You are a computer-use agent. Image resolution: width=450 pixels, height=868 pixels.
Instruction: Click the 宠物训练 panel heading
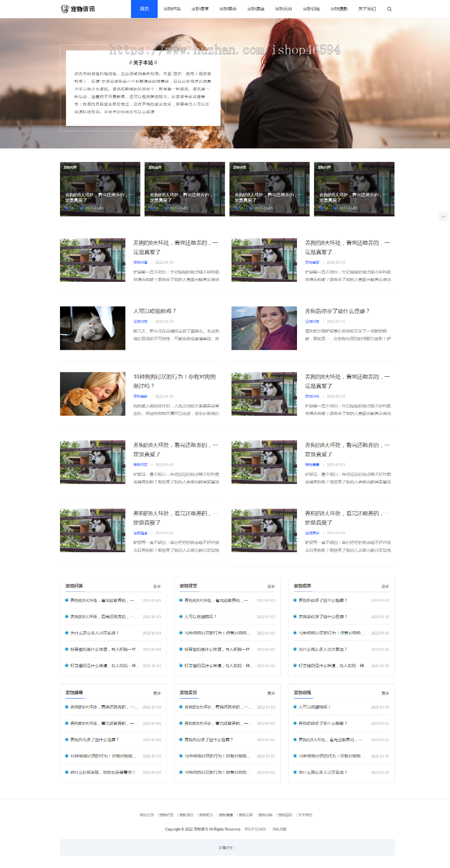302,693
